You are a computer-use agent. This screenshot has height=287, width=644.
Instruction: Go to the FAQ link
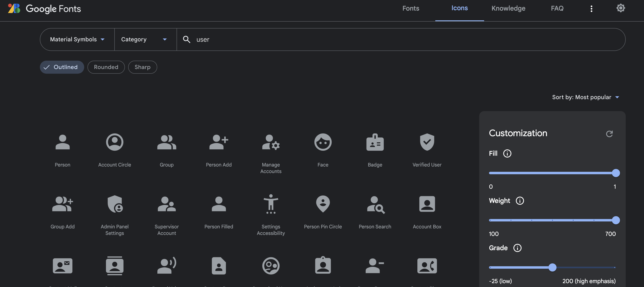tap(557, 9)
